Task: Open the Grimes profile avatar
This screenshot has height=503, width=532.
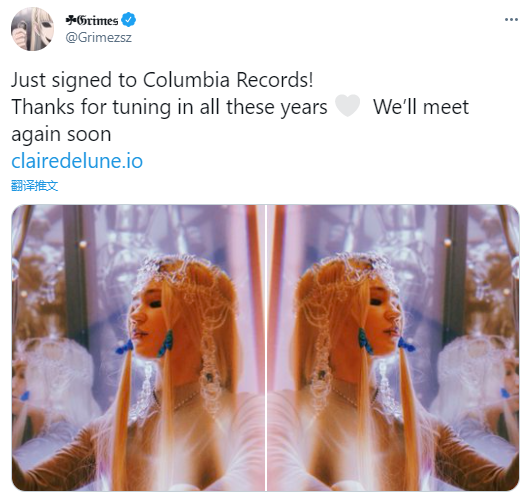Action: click(x=33, y=29)
